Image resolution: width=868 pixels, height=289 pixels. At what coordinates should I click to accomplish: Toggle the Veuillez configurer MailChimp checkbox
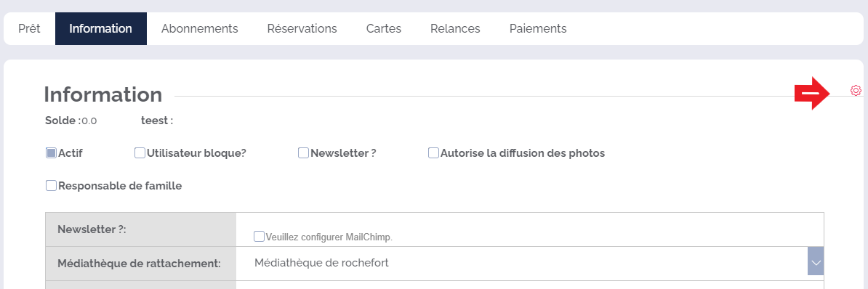(259, 237)
